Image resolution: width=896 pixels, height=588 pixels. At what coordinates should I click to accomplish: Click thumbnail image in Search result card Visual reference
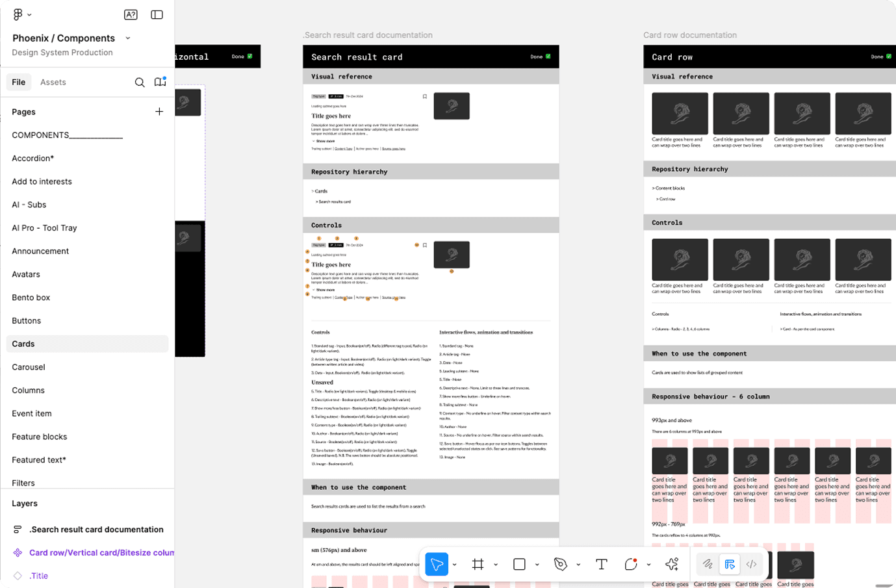pyautogui.click(x=452, y=106)
